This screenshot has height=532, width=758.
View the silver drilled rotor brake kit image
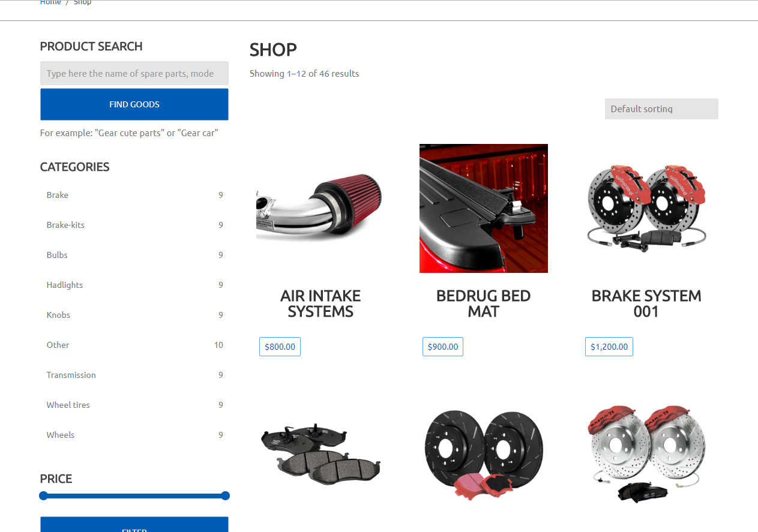[646, 455]
